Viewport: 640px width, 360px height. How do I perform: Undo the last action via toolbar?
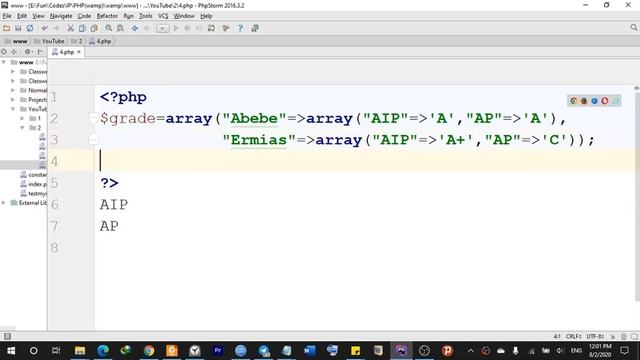[x=44, y=28]
